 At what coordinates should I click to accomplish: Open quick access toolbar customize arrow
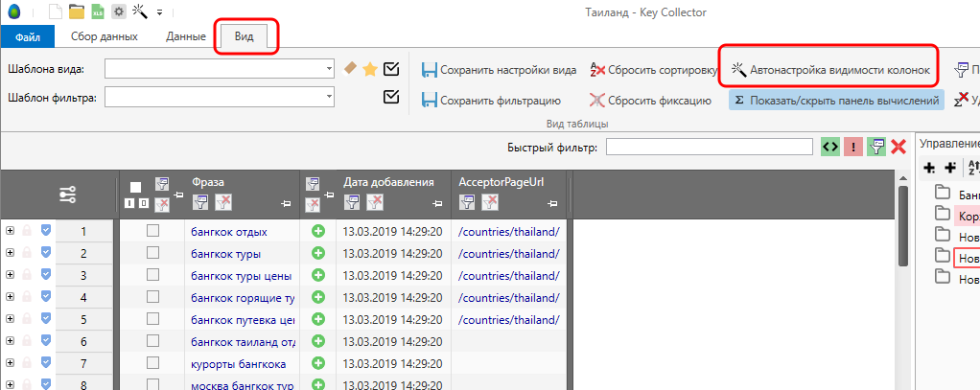pyautogui.click(x=160, y=12)
